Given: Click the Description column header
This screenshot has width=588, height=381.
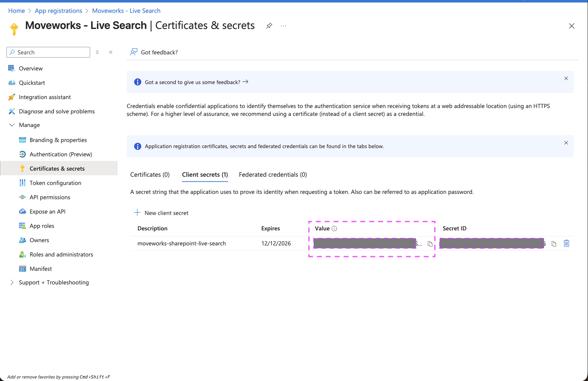Looking at the screenshot, I should click(152, 228).
